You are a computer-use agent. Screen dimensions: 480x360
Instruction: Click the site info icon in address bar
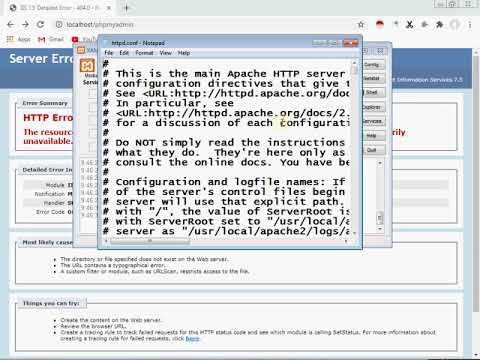[x=59, y=24]
